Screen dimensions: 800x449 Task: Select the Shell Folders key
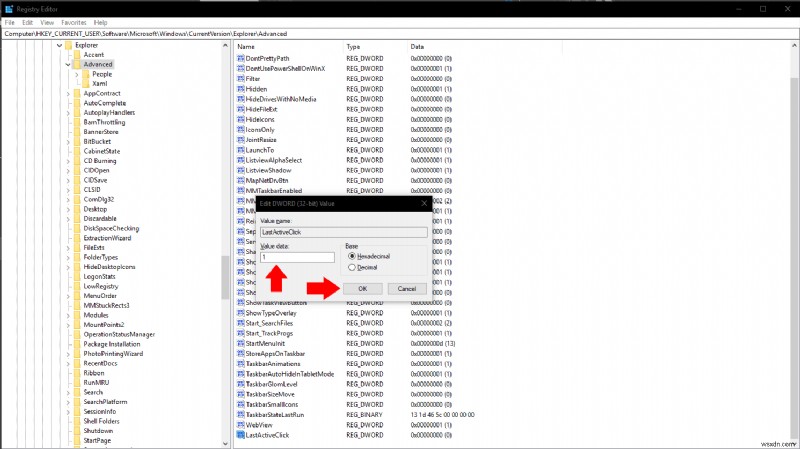tap(102, 421)
